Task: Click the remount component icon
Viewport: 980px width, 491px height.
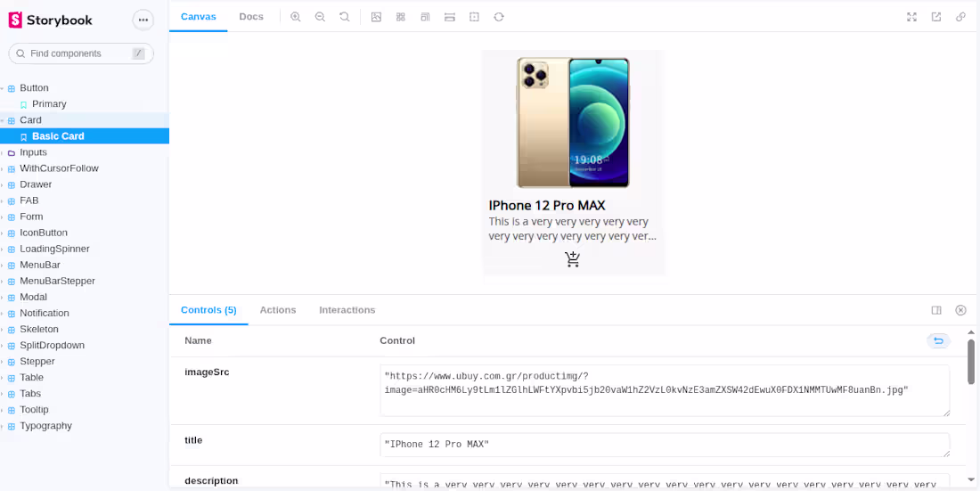Action: tap(499, 17)
